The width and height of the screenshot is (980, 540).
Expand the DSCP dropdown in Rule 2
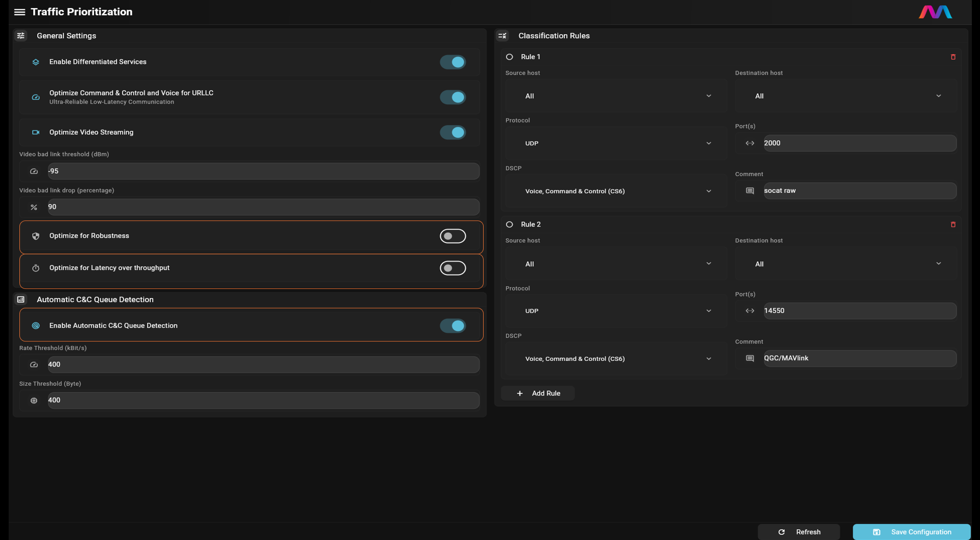tap(614, 358)
